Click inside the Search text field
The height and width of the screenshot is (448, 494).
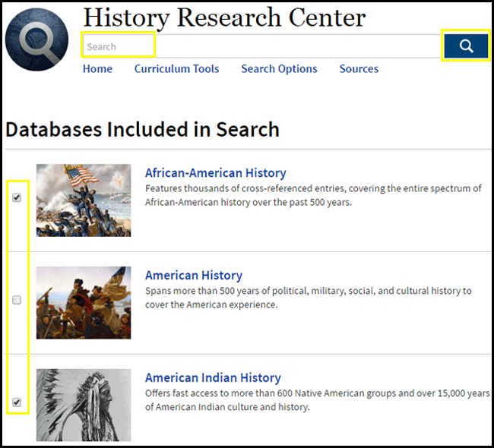258,46
